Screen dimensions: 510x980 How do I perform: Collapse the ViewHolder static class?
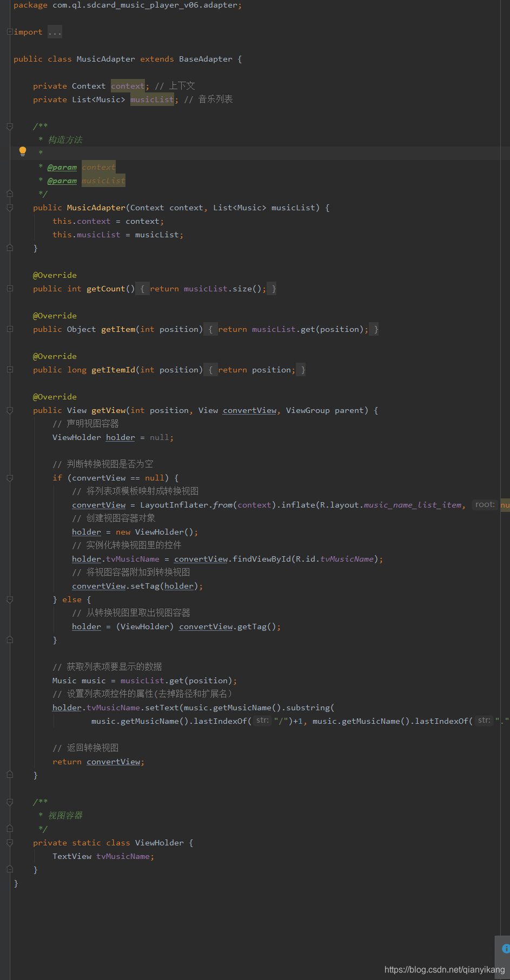point(10,843)
